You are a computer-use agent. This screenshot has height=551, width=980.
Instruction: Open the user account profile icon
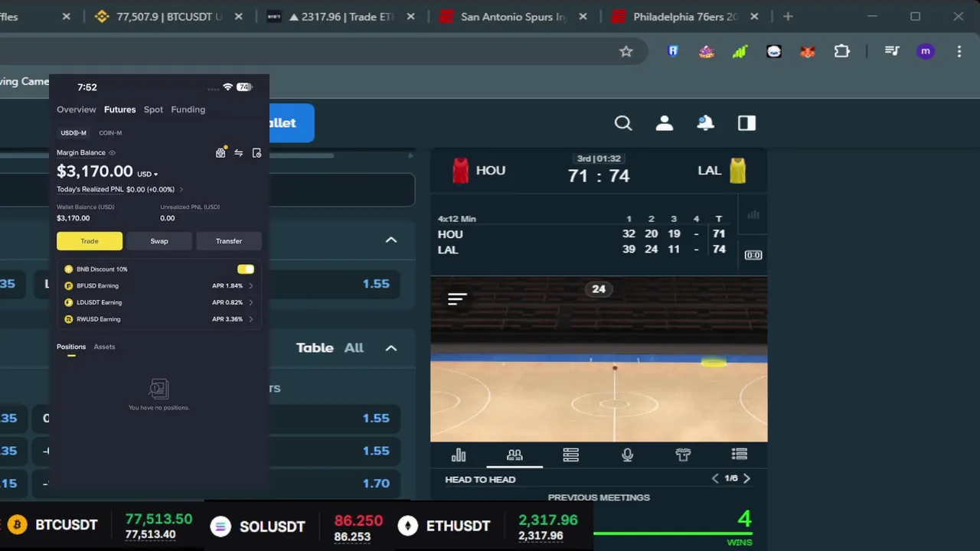click(665, 123)
